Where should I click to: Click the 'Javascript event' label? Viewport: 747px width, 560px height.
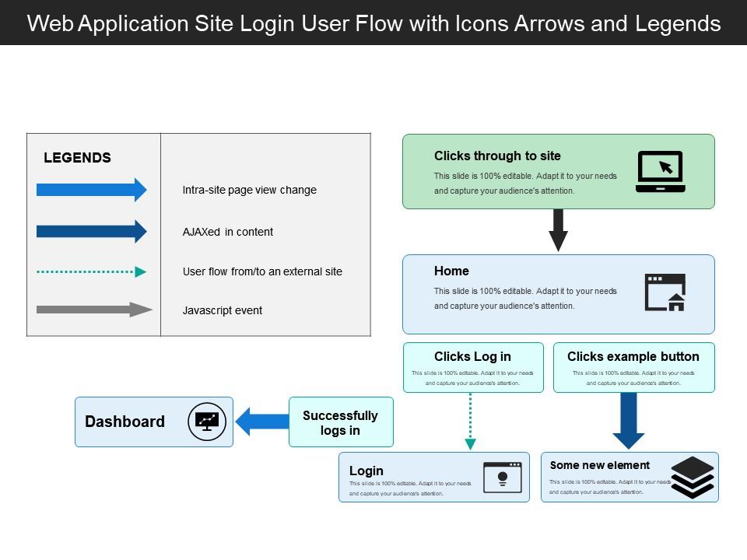[x=222, y=310]
